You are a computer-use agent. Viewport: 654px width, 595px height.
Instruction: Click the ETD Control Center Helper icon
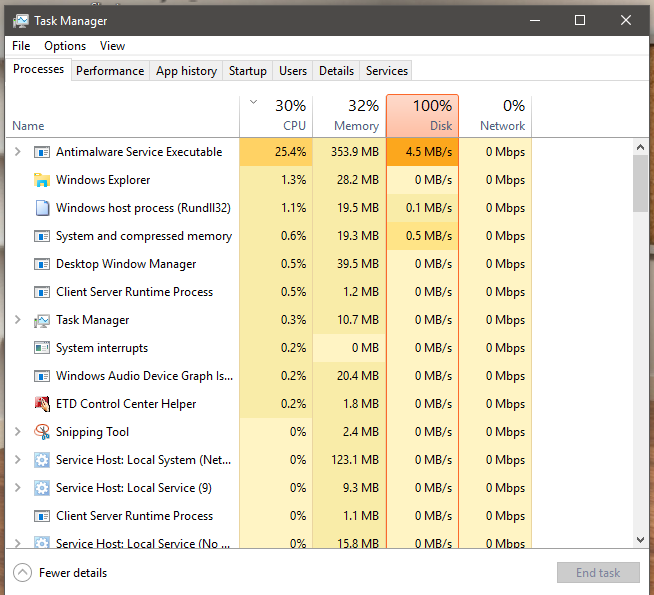[42, 404]
